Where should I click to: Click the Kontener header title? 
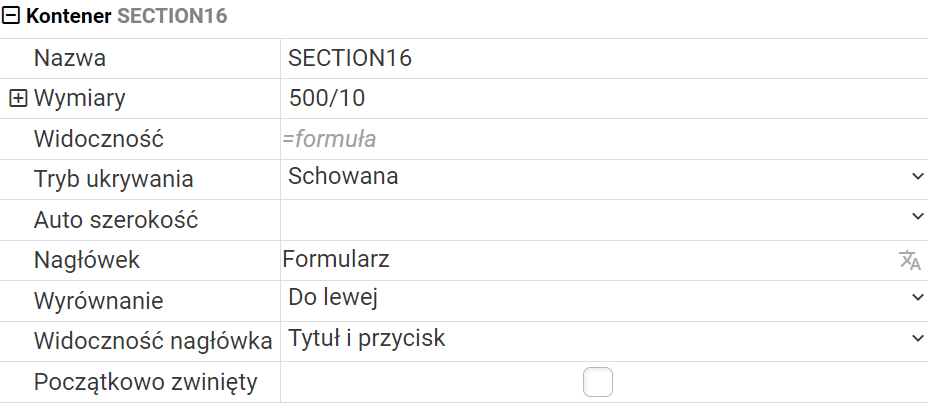[x=127, y=16]
